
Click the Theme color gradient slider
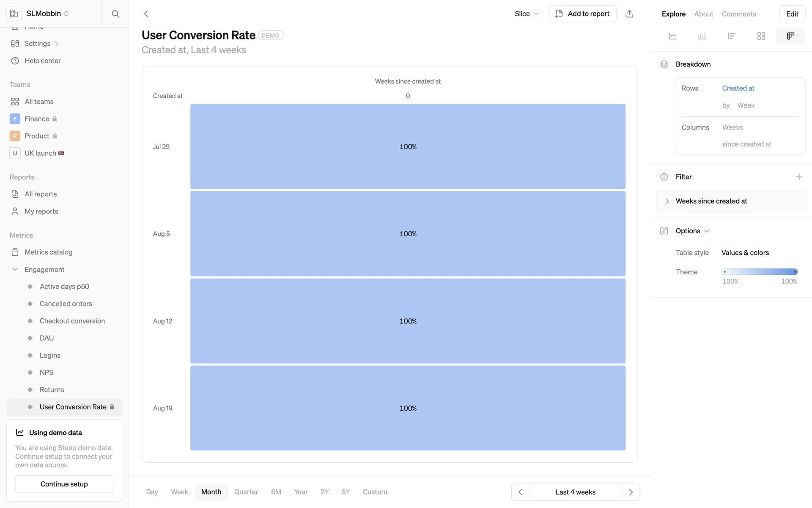click(760, 272)
